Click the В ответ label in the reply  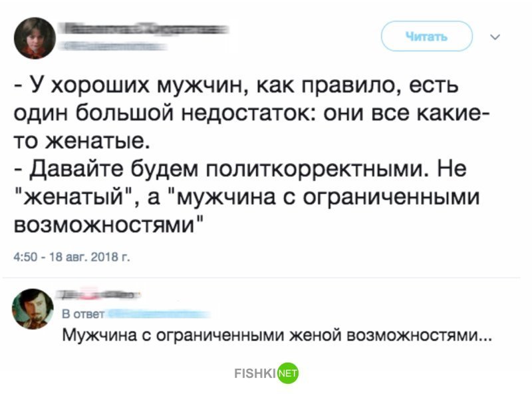83,314
